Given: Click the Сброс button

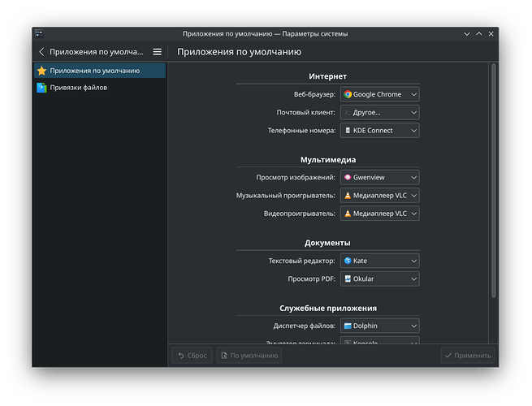Looking at the screenshot, I should (x=192, y=356).
